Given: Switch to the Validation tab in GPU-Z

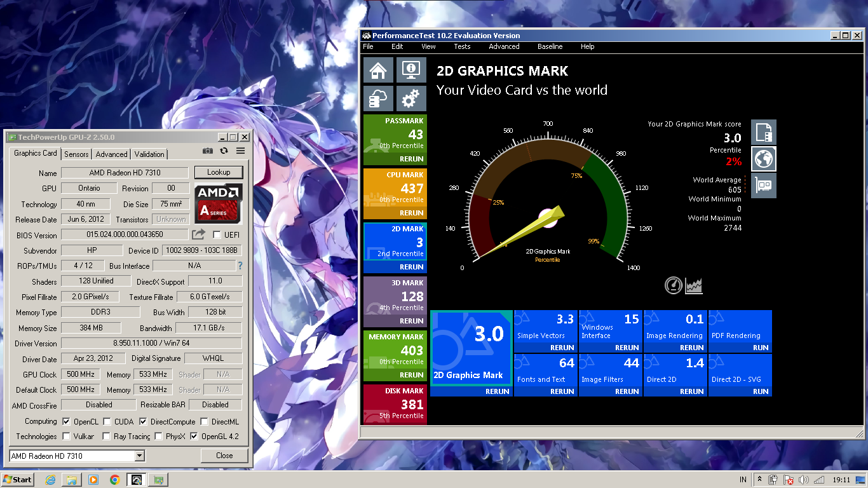Looking at the screenshot, I should 149,154.
